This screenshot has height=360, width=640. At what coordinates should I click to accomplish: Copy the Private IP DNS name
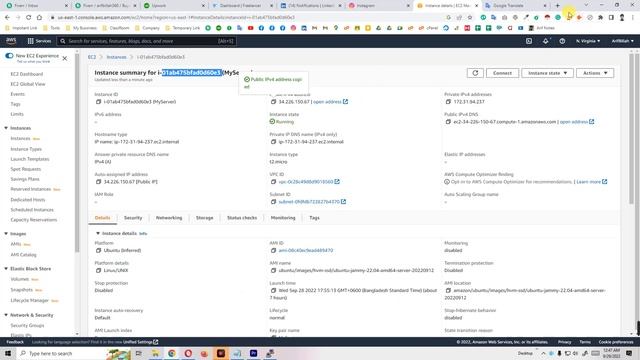[x=273, y=142]
